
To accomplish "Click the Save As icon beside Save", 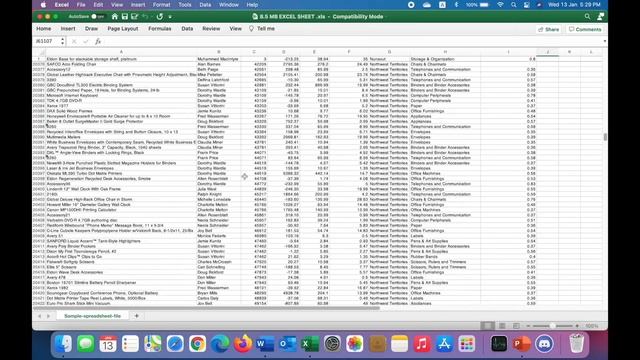I will tap(134, 16).
